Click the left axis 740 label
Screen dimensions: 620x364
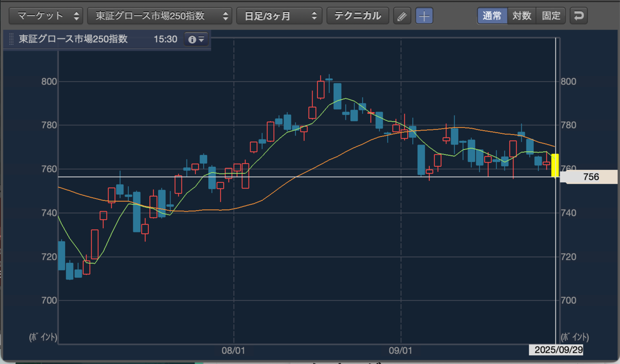click(49, 213)
